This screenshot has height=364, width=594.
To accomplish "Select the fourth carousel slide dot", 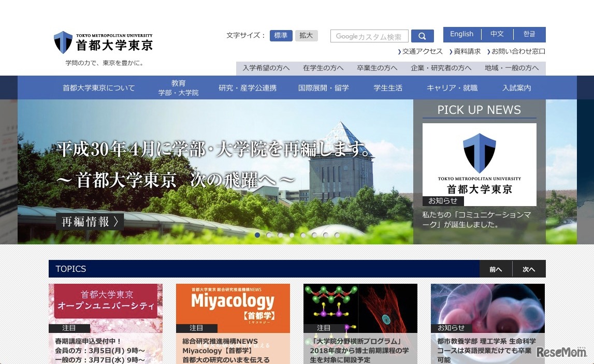I will [x=292, y=235].
